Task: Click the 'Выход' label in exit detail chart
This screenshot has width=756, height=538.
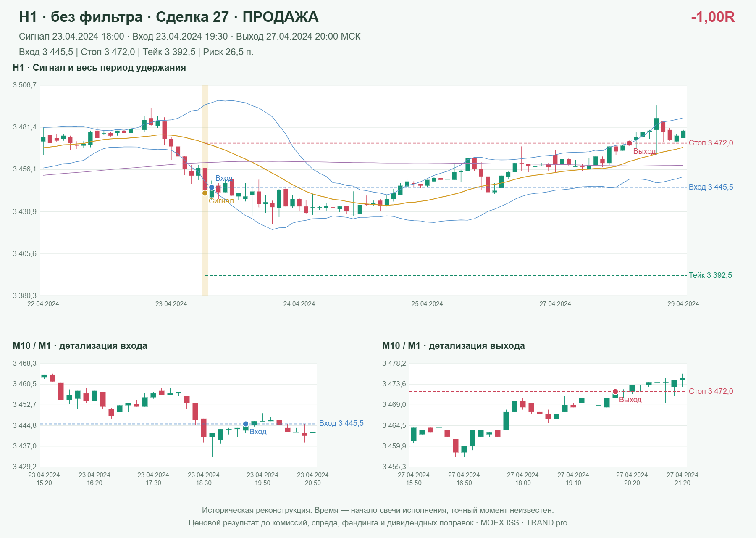Action: click(630, 400)
